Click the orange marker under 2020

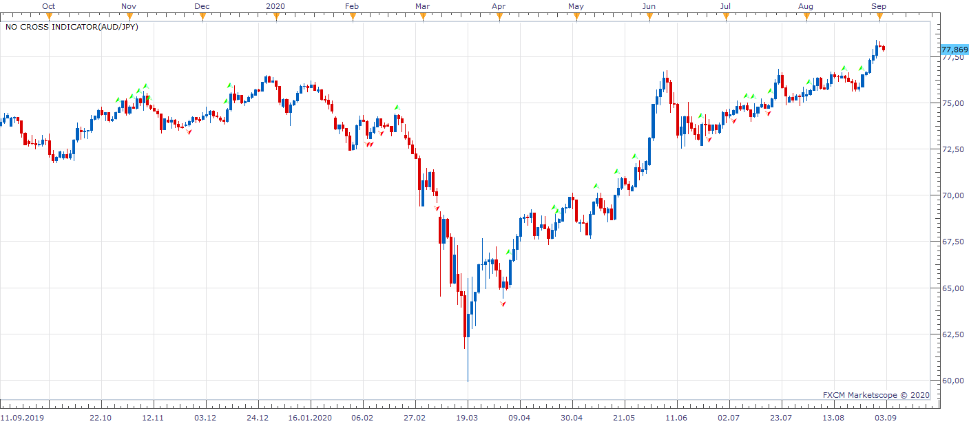tap(275, 17)
